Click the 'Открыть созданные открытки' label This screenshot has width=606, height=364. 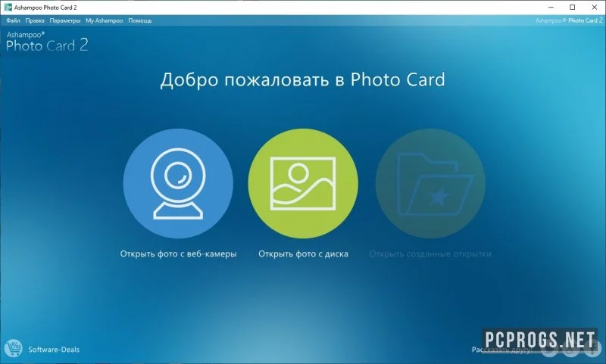tap(430, 254)
